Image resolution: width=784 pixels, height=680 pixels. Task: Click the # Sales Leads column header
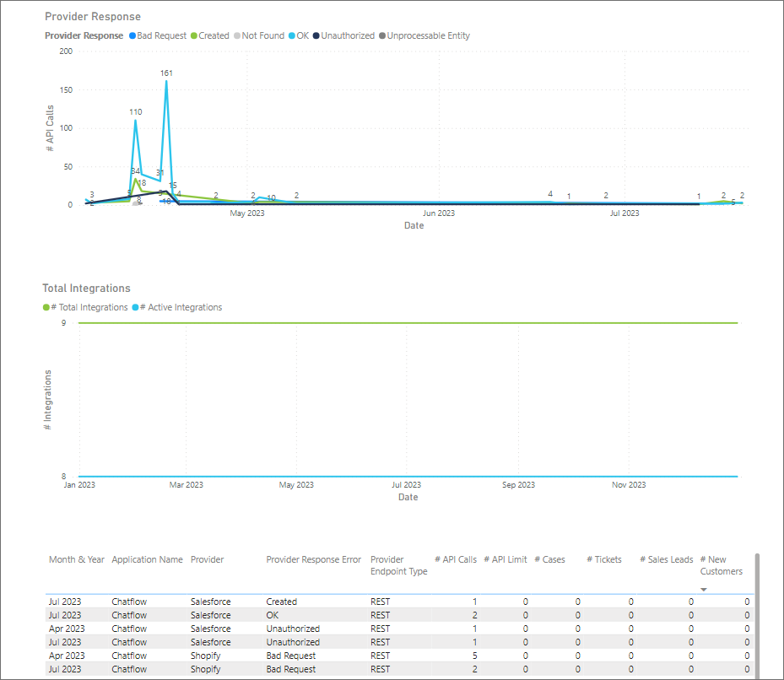pos(666,559)
